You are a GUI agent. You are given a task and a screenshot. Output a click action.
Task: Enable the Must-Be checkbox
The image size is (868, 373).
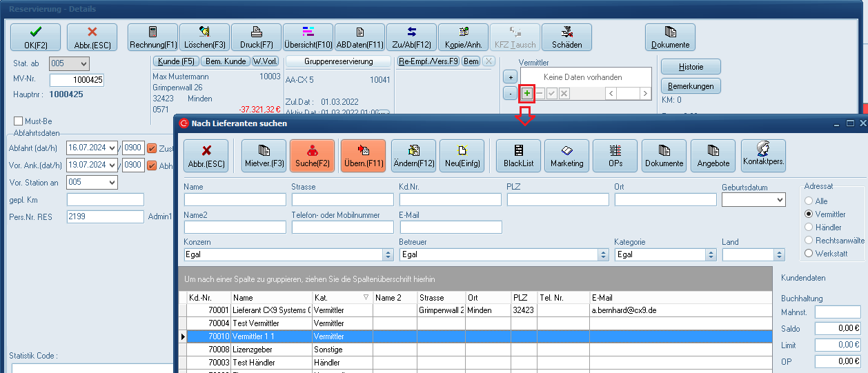[x=19, y=121]
